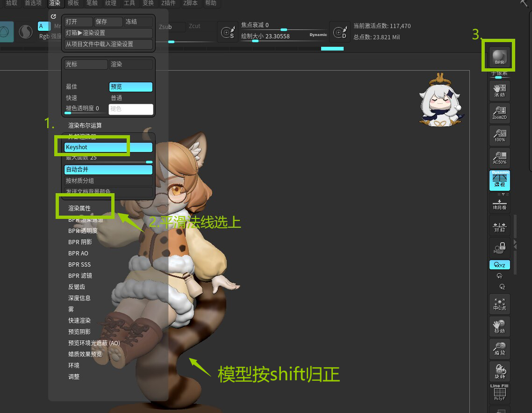Click the 保存 save button

[x=108, y=22]
